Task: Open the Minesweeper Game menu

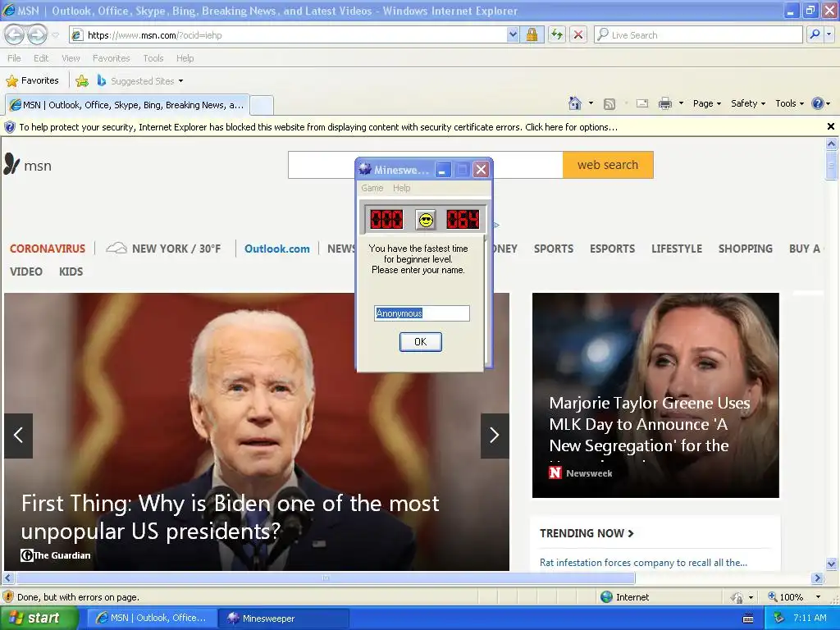Action: tap(372, 188)
